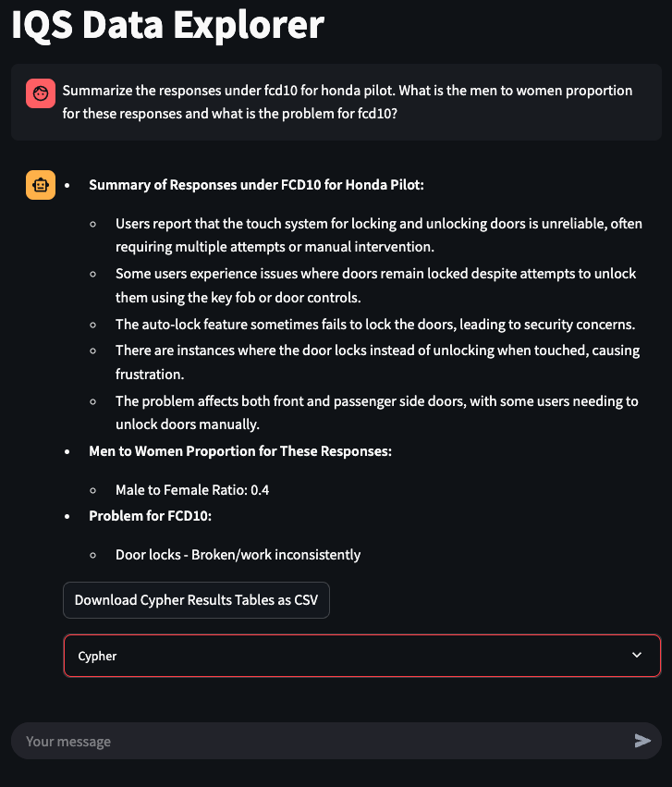Click the auto-lock feature bullet point
The image size is (672, 787).
[x=374, y=325]
